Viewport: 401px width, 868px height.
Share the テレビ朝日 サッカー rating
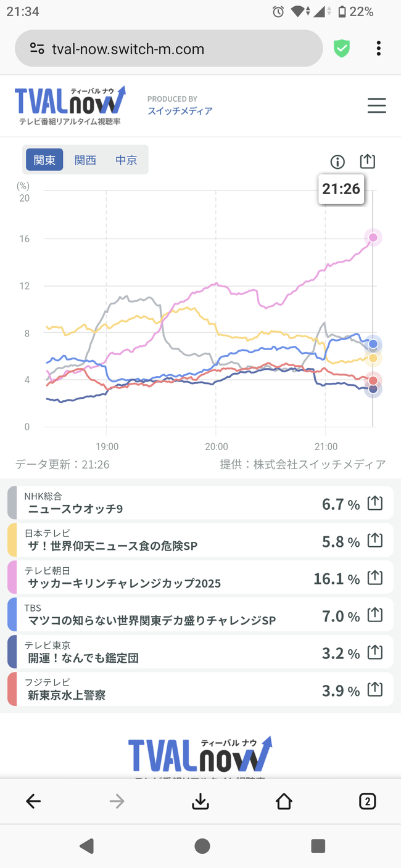click(374, 578)
